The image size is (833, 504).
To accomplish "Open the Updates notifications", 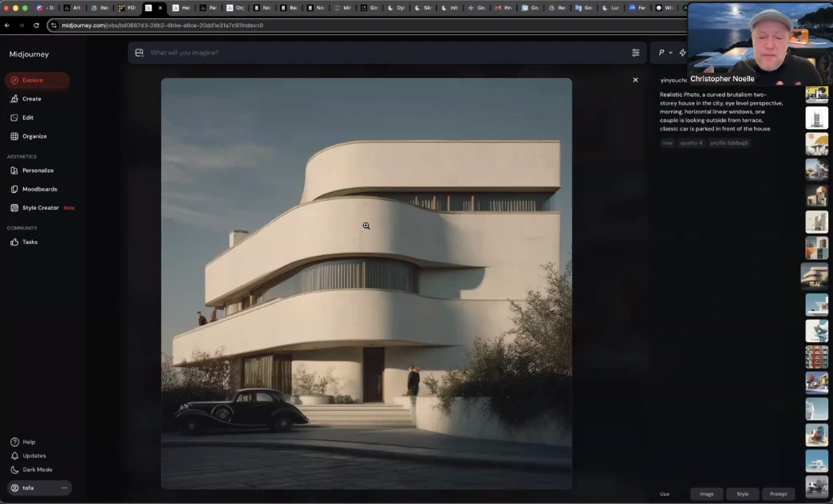I will point(34,456).
